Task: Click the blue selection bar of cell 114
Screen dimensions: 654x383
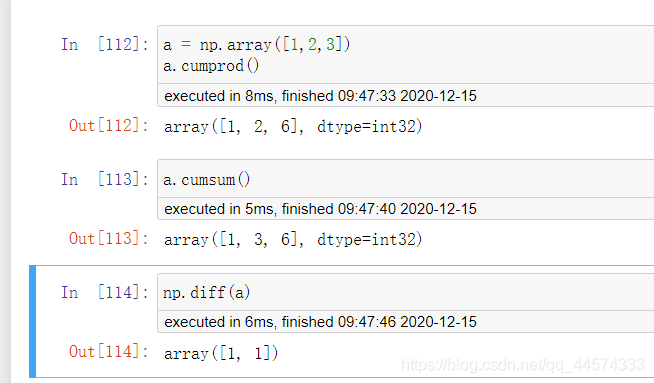Action: pyautogui.click(x=33, y=321)
